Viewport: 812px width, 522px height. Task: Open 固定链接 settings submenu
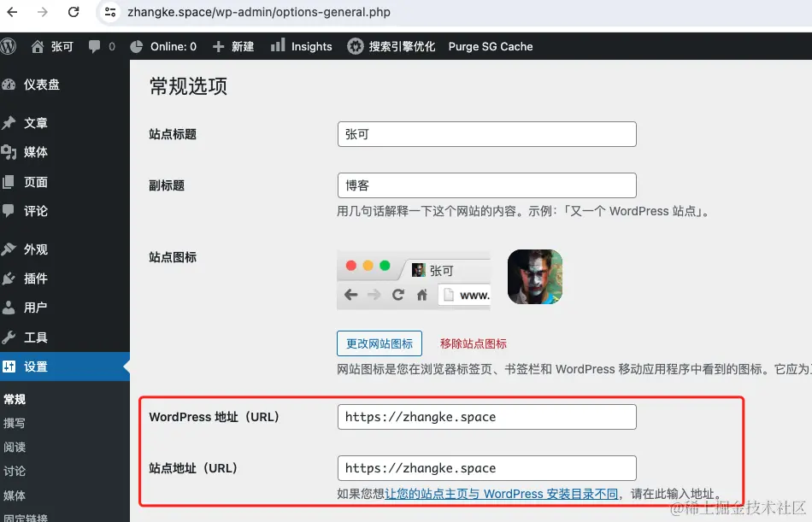(x=26, y=518)
